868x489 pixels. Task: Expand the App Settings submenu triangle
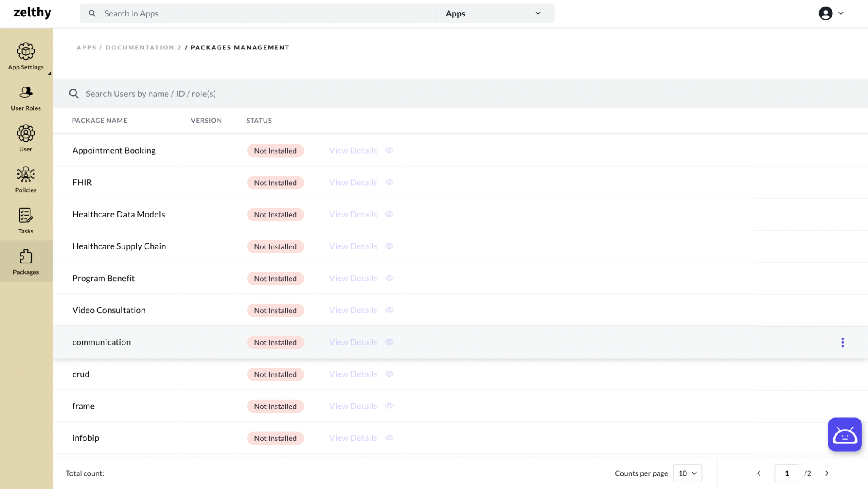[x=50, y=74]
